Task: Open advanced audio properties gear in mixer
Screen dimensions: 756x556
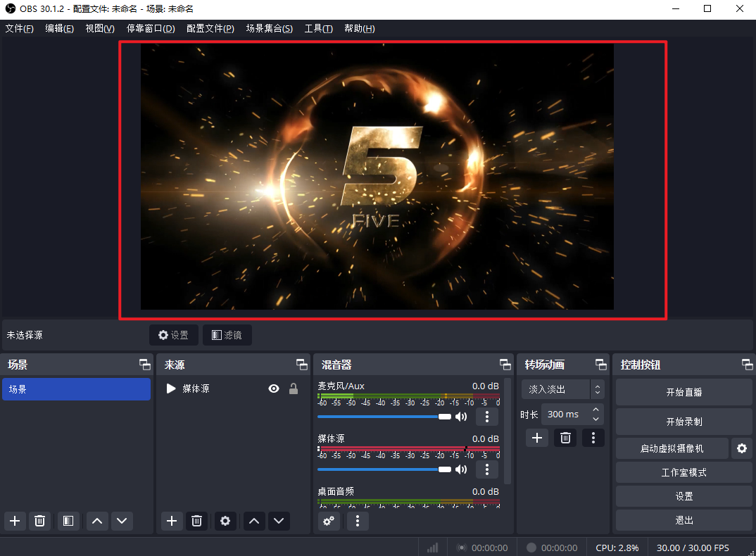Action: tap(329, 521)
